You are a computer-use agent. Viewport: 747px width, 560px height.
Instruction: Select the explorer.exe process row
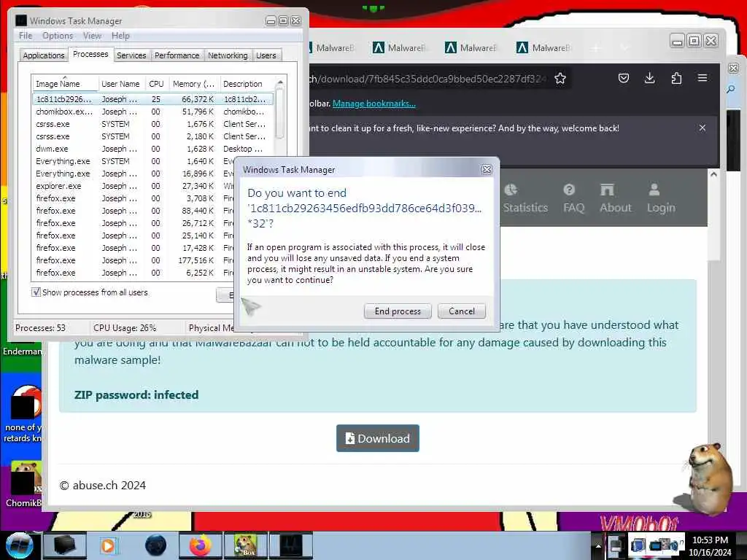click(133, 186)
